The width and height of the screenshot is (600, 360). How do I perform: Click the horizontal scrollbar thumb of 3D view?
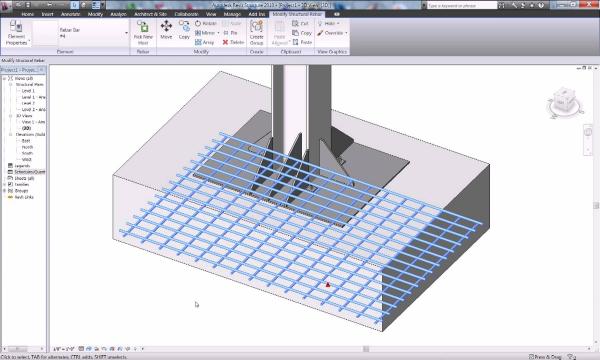(x=366, y=349)
